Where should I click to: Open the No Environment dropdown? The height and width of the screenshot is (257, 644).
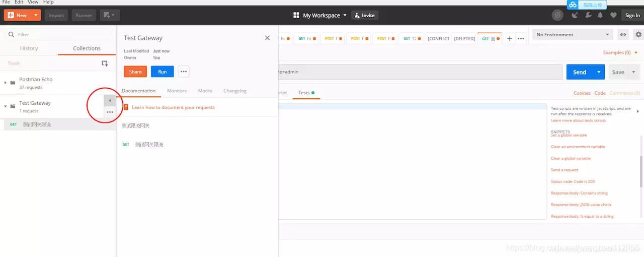(573, 35)
